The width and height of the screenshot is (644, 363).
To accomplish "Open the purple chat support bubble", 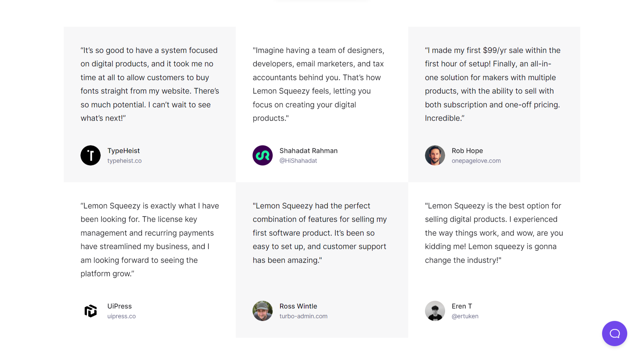I will [x=614, y=333].
